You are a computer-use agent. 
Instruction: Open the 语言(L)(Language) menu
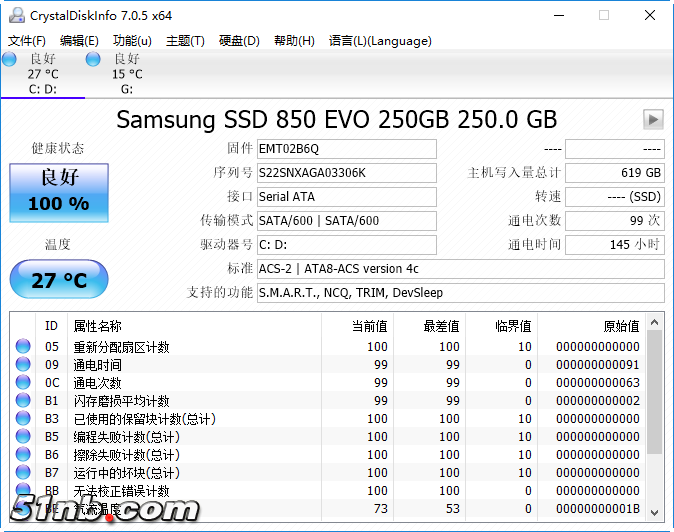point(380,41)
